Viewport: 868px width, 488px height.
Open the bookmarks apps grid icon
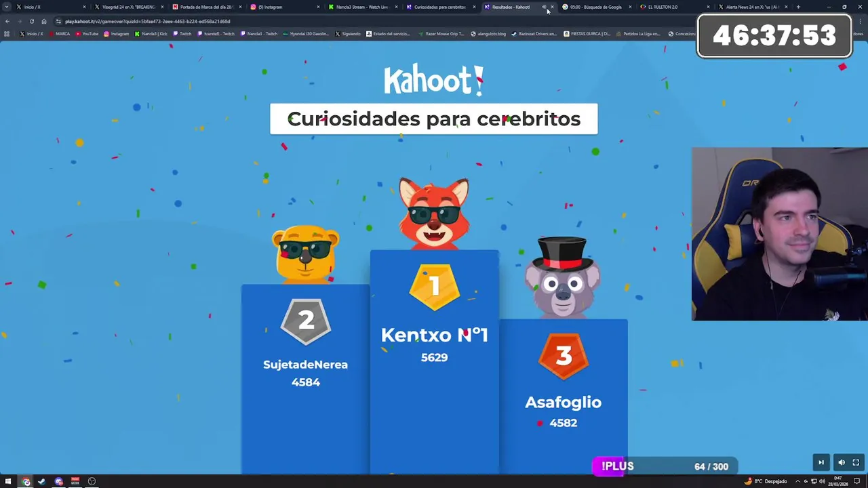coord(7,34)
